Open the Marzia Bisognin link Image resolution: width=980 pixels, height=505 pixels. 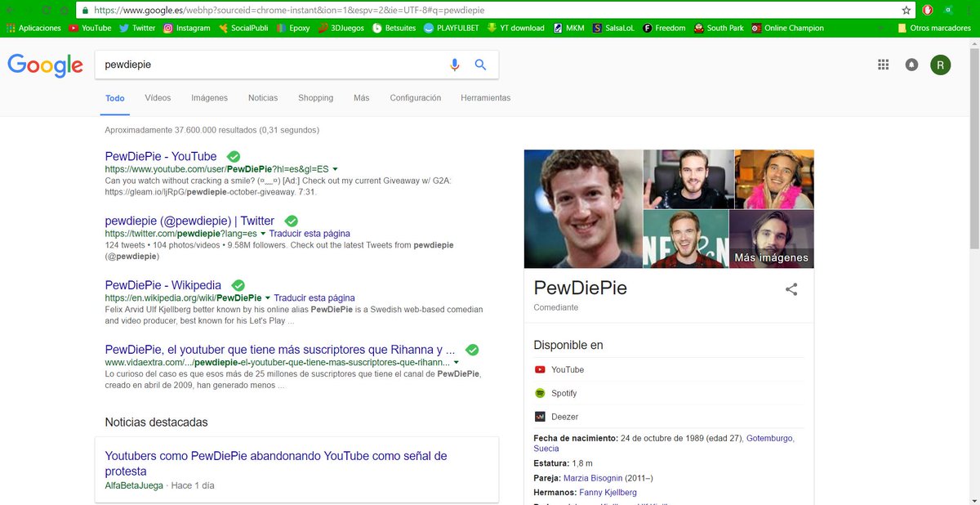(x=593, y=478)
